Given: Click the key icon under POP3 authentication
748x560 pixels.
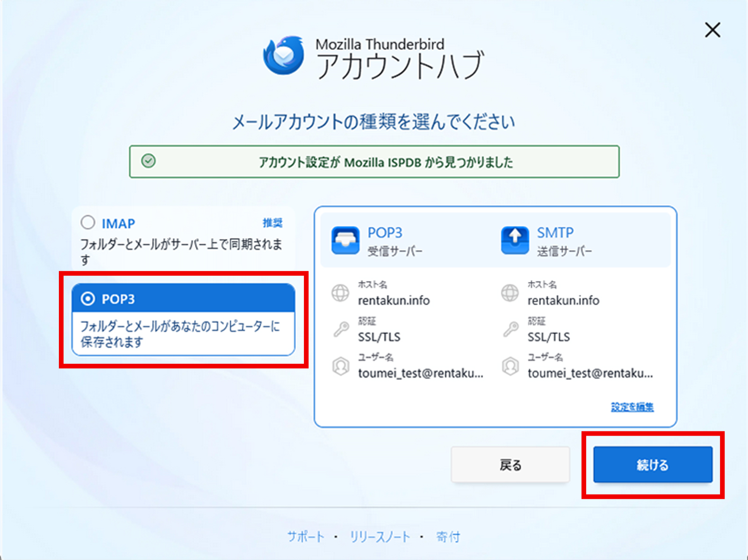Looking at the screenshot, I should pyautogui.click(x=341, y=329).
